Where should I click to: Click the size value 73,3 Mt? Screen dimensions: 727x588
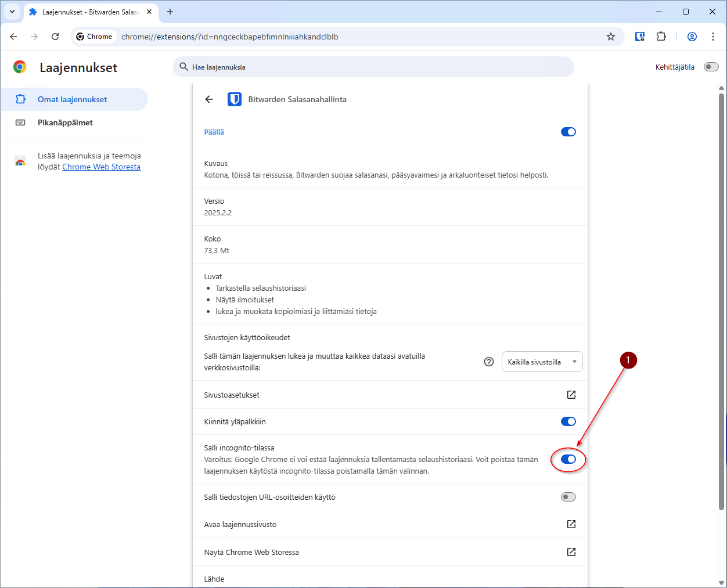pos(217,250)
